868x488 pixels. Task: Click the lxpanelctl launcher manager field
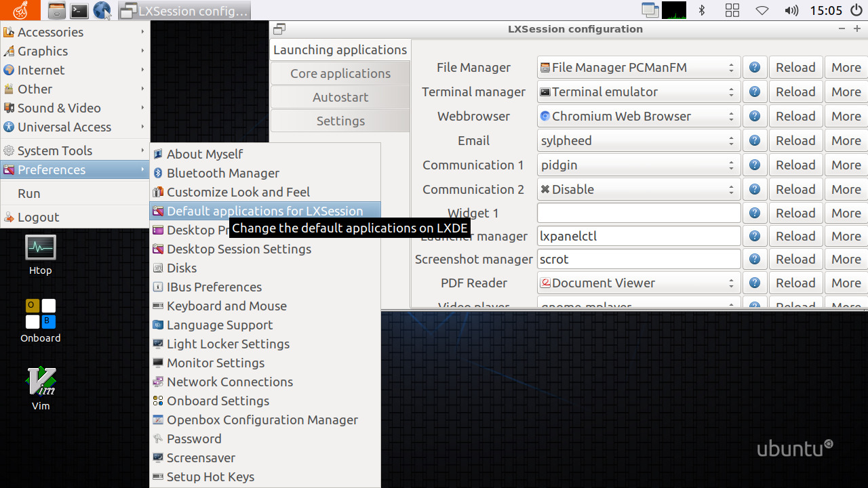click(x=639, y=236)
